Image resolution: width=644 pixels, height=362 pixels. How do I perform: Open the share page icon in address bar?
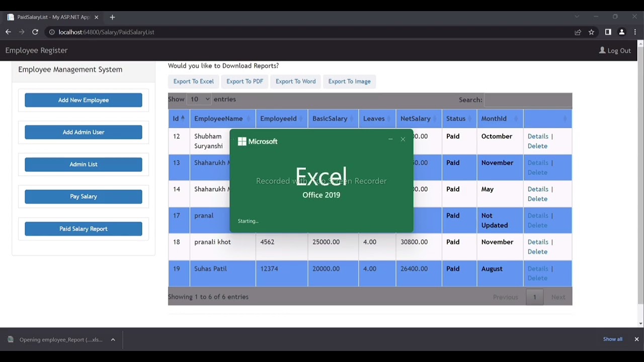pyautogui.click(x=578, y=32)
